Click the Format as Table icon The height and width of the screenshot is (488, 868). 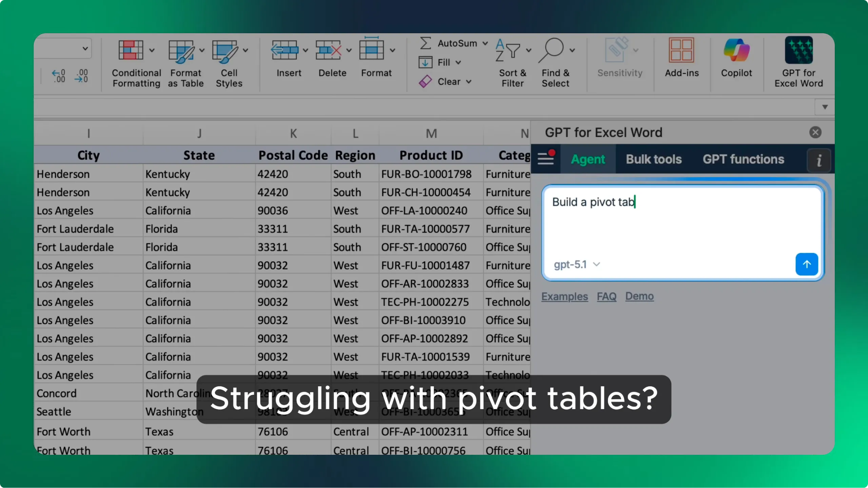click(181, 51)
